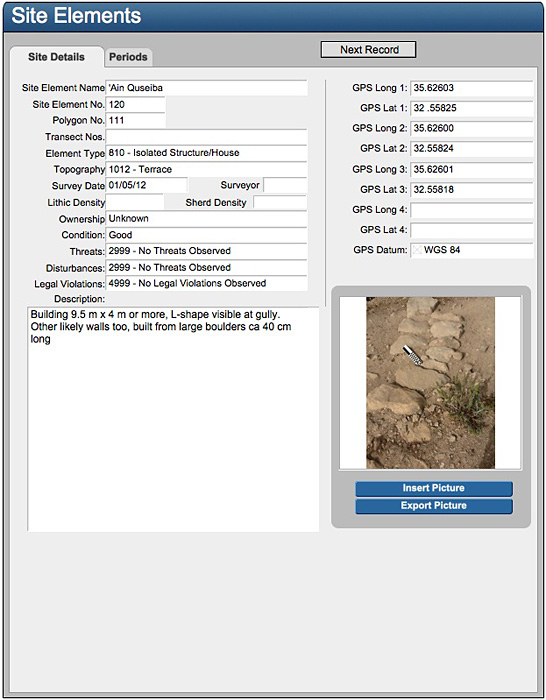Select the stone wall photo thumbnail

point(430,383)
